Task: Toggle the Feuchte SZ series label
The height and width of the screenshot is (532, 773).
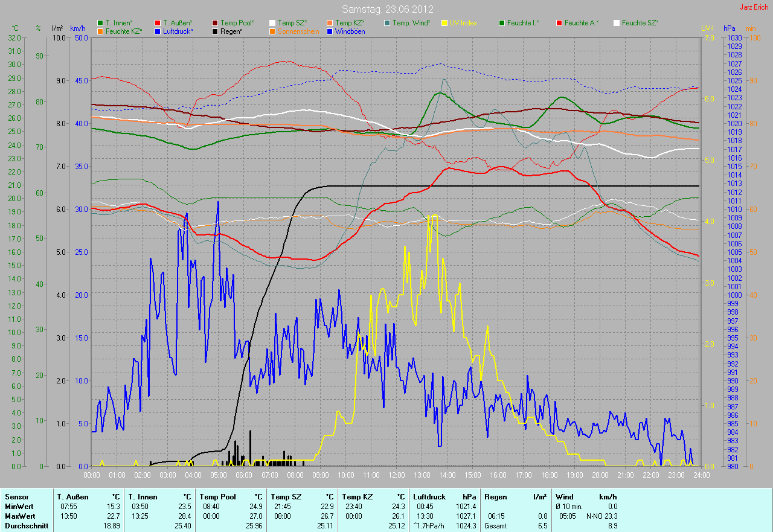Action: 640,23
